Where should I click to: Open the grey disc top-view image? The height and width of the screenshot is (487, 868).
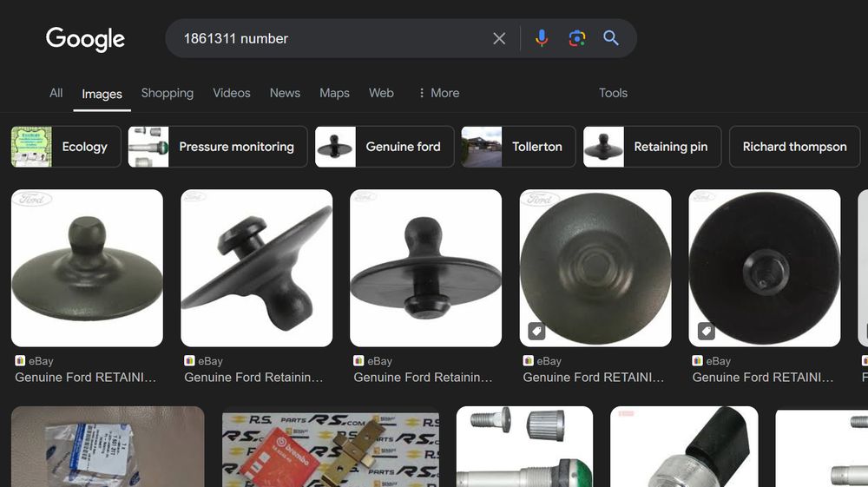[595, 268]
